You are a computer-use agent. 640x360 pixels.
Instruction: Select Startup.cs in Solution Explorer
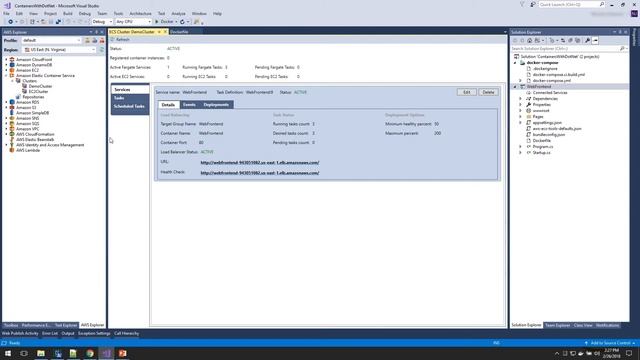(541, 153)
